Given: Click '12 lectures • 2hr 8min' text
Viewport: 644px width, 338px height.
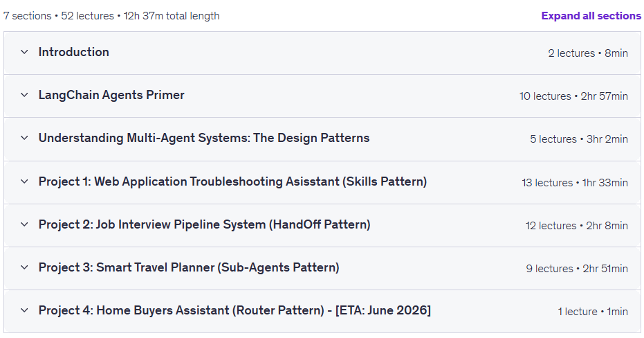Looking at the screenshot, I should pyautogui.click(x=577, y=226).
